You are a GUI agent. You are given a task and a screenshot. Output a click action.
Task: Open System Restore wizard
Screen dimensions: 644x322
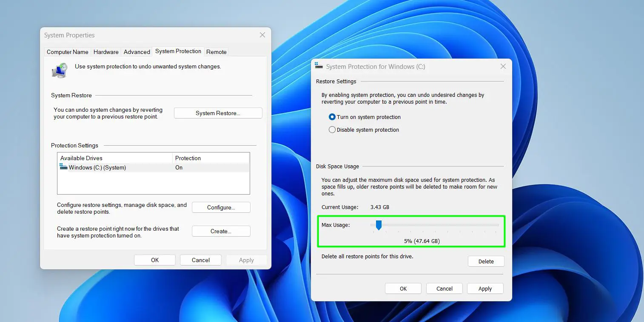pyautogui.click(x=218, y=113)
